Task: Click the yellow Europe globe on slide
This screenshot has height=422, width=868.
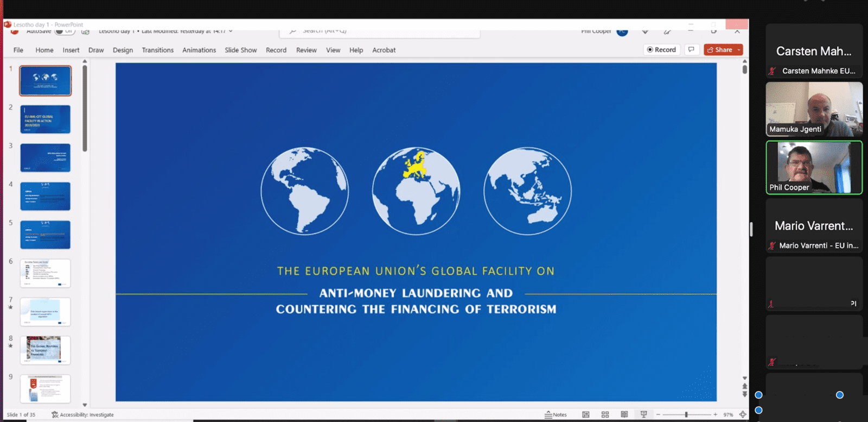Action: click(x=416, y=191)
